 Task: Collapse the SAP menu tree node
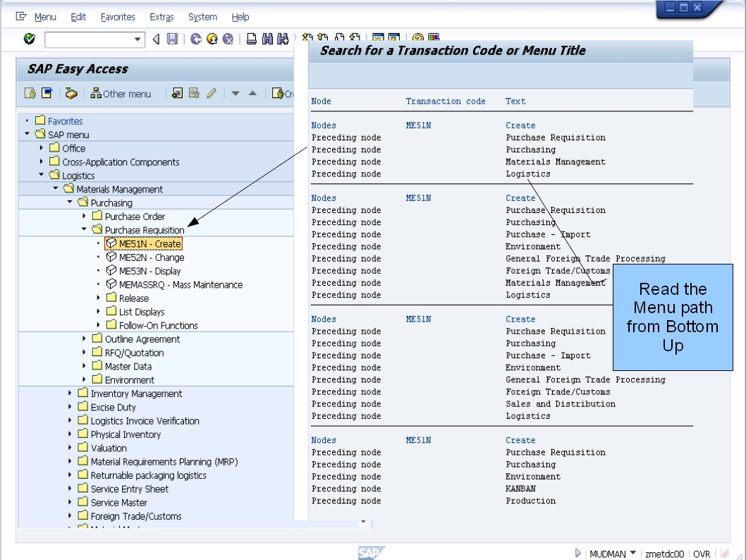pos(27,134)
